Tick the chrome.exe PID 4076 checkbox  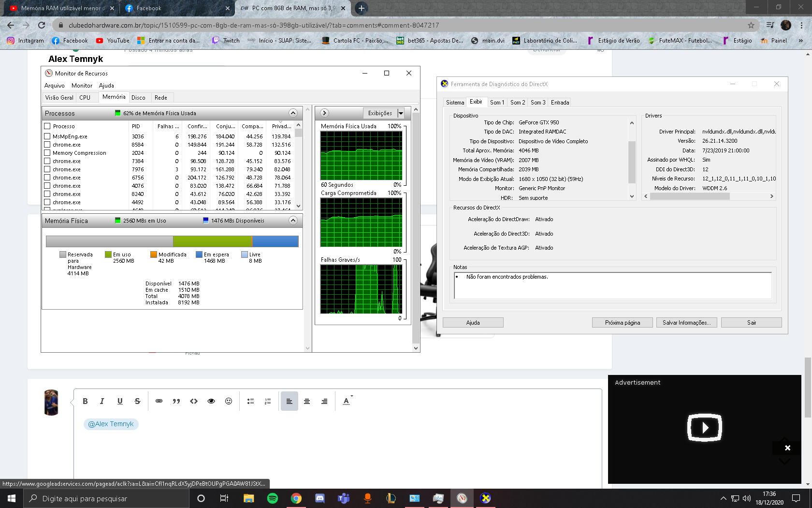coord(47,186)
